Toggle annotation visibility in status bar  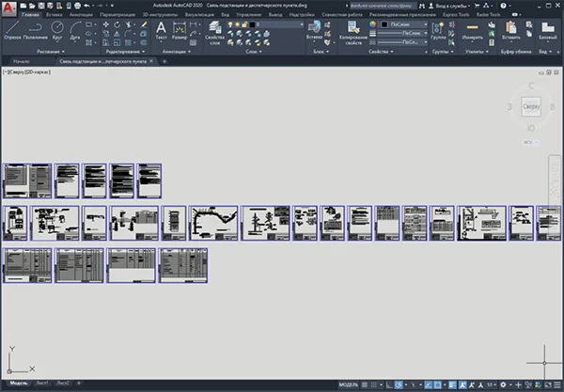462,384
